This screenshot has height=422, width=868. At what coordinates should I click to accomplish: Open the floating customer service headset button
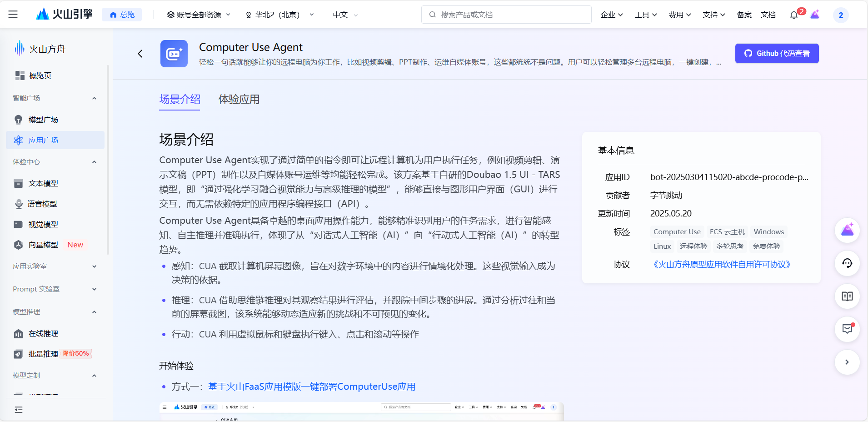pyautogui.click(x=847, y=263)
